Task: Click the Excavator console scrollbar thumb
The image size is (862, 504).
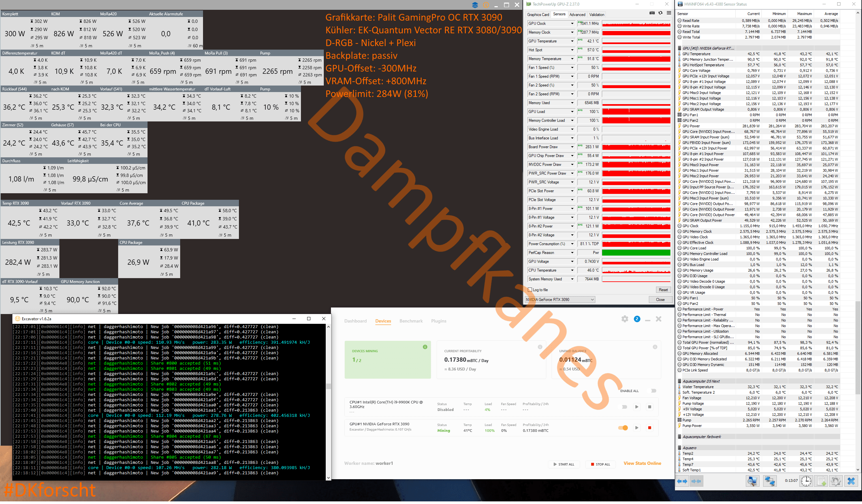Action: [x=328, y=386]
